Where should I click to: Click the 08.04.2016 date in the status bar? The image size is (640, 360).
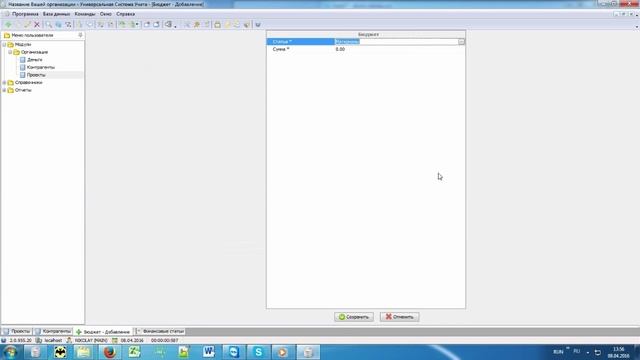pyautogui.click(x=132, y=340)
